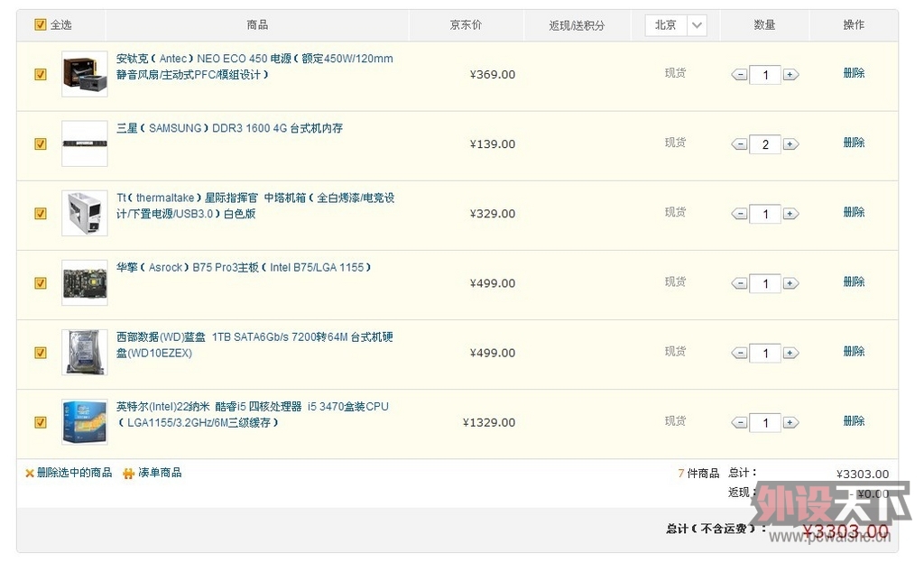Click the ¥1329.00 price text

489,422
